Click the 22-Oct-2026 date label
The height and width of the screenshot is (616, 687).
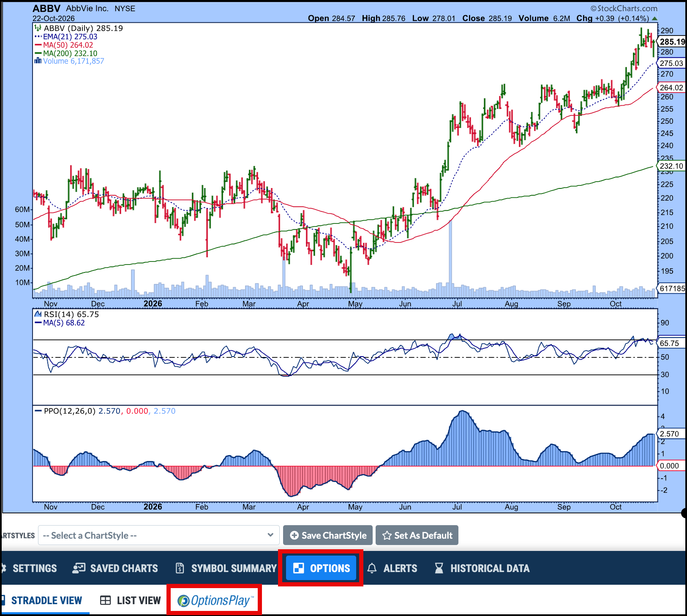(54, 19)
